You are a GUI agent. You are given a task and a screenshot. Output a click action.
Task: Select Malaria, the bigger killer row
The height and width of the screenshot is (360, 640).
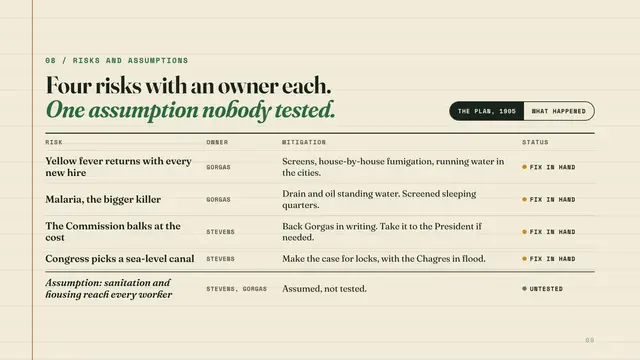320,199
